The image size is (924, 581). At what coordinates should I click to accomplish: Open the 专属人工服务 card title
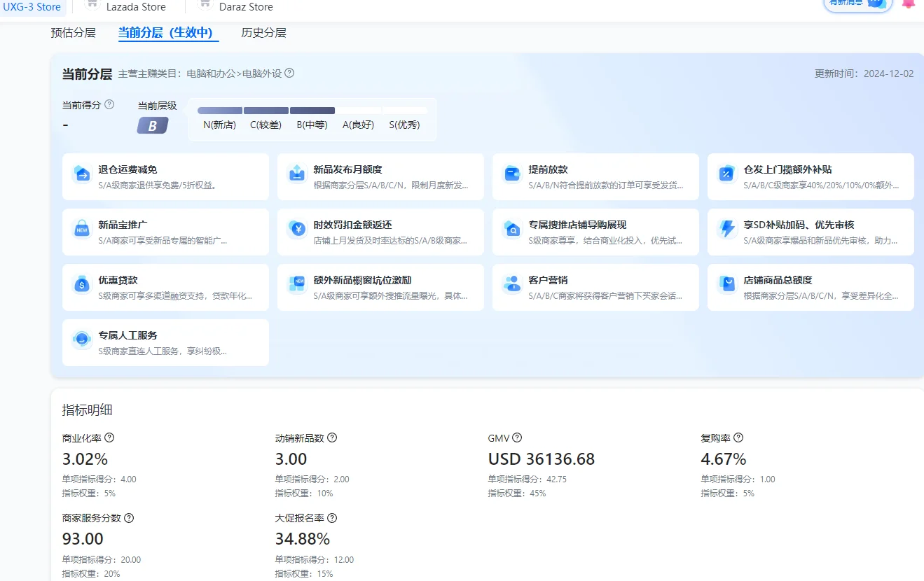(x=127, y=335)
